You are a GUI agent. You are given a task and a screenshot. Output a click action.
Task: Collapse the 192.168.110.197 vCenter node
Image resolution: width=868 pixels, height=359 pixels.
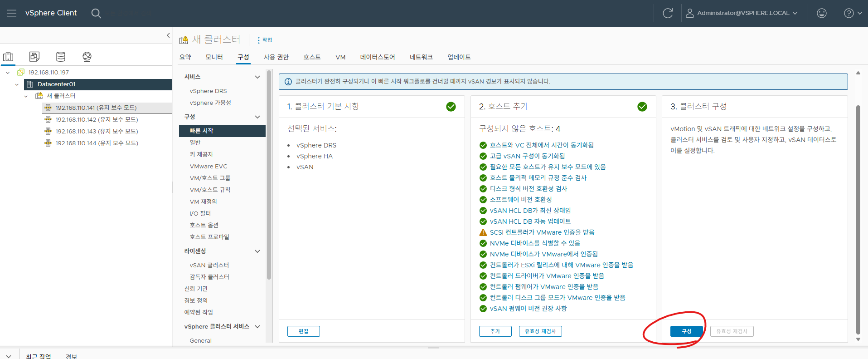coord(8,73)
